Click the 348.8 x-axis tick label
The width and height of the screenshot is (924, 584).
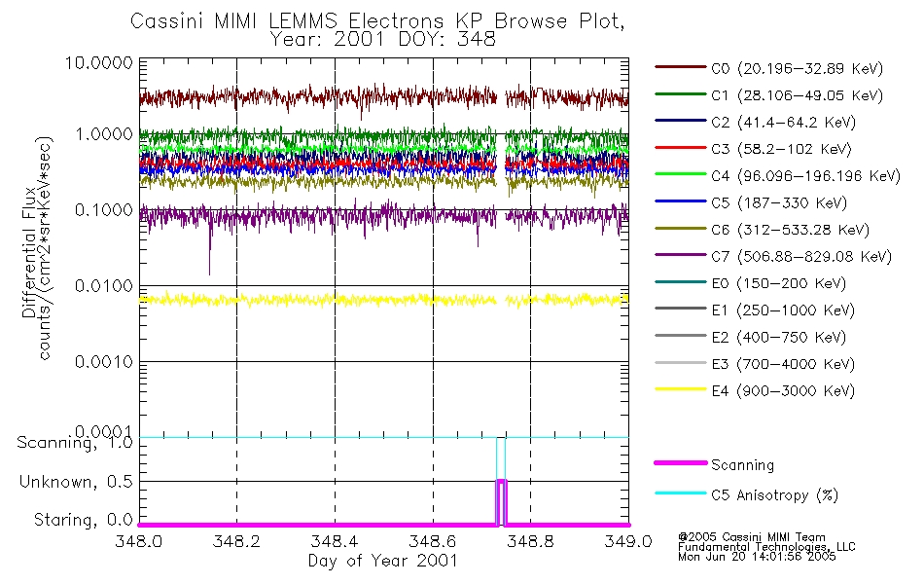coord(530,541)
